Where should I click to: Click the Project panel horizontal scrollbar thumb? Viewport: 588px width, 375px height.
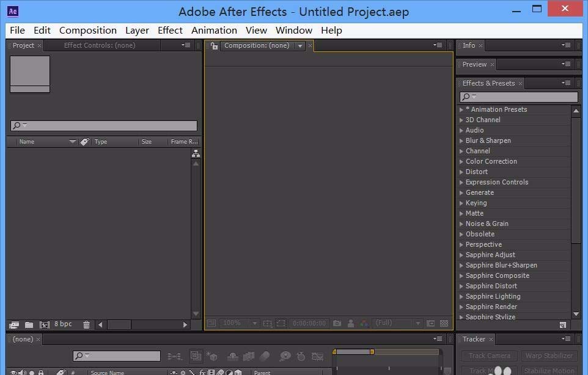119,324
